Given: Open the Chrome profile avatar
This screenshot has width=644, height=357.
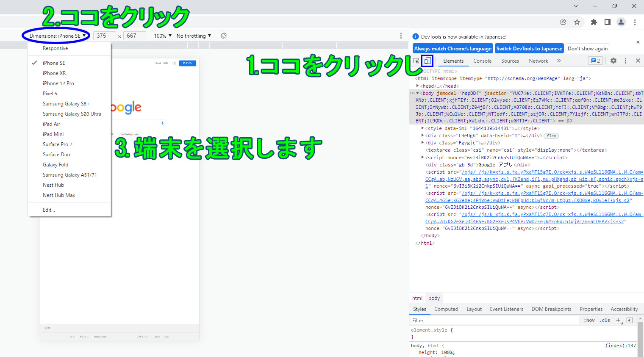Looking at the screenshot, I should point(621,22).
